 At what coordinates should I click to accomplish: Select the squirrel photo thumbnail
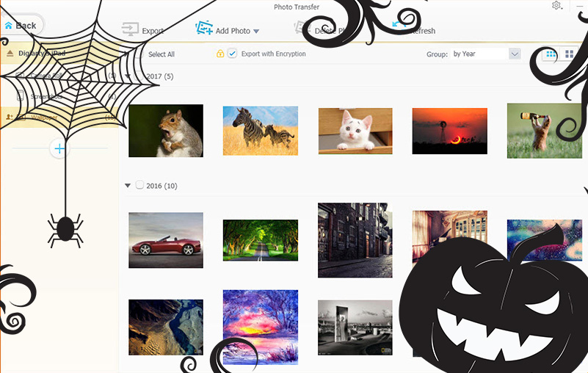pyautogui.click(x=166, y=131)
